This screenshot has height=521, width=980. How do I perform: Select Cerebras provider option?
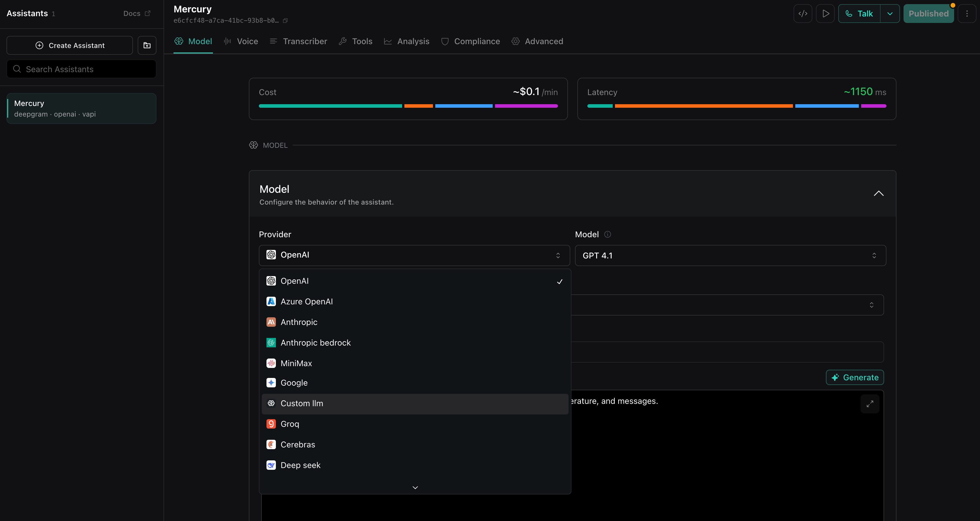415,444
